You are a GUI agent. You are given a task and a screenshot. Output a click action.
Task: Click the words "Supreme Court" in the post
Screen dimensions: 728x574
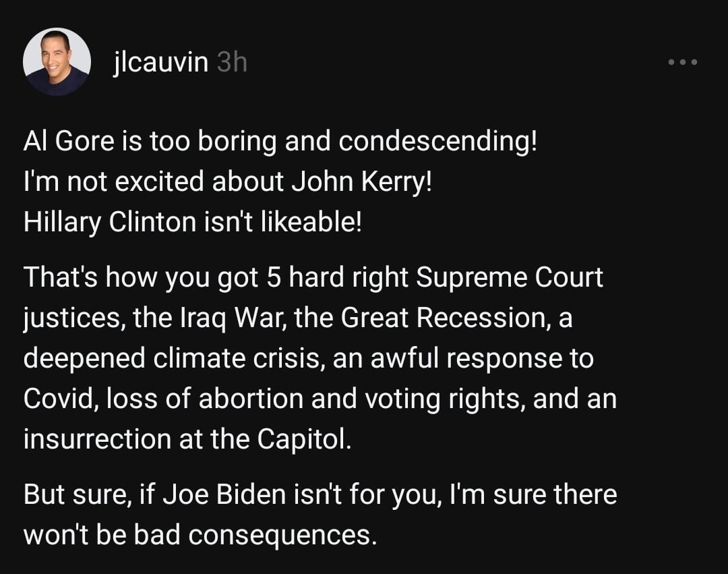click(510, 277)
